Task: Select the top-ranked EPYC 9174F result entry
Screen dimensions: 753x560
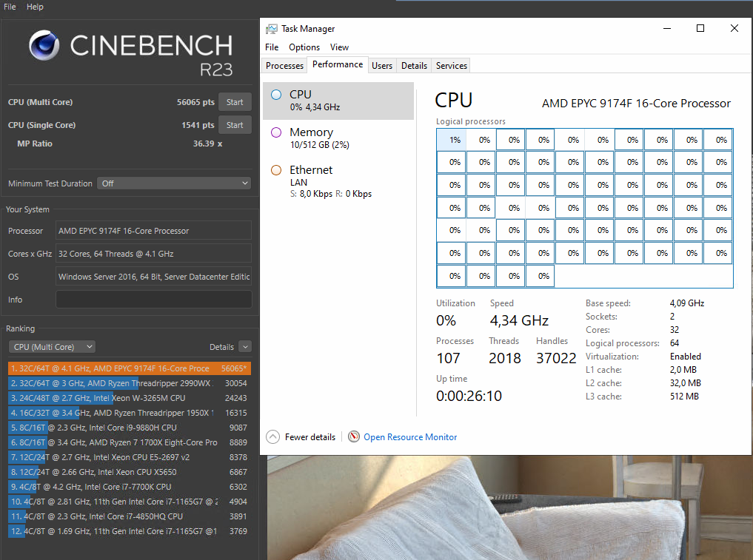Action: (130, 368)
